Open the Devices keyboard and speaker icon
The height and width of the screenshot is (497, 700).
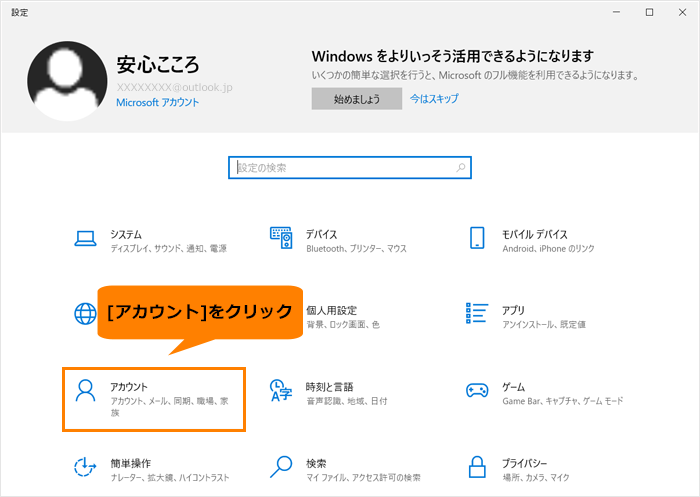tap(281, 238)
